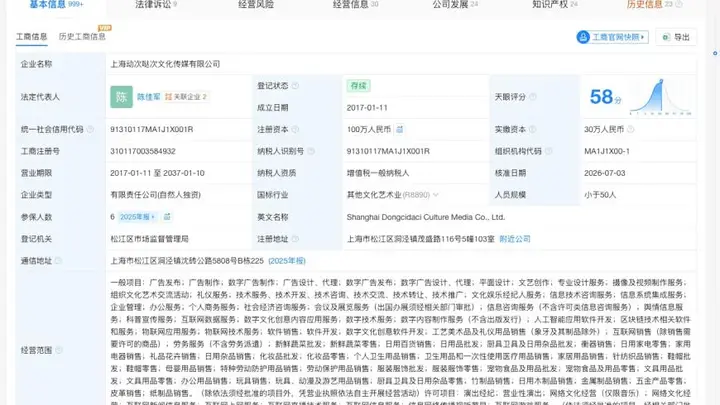
Task: Click the company name 上海动次哒次文化传媒有限公司
Action: point(165,64)
